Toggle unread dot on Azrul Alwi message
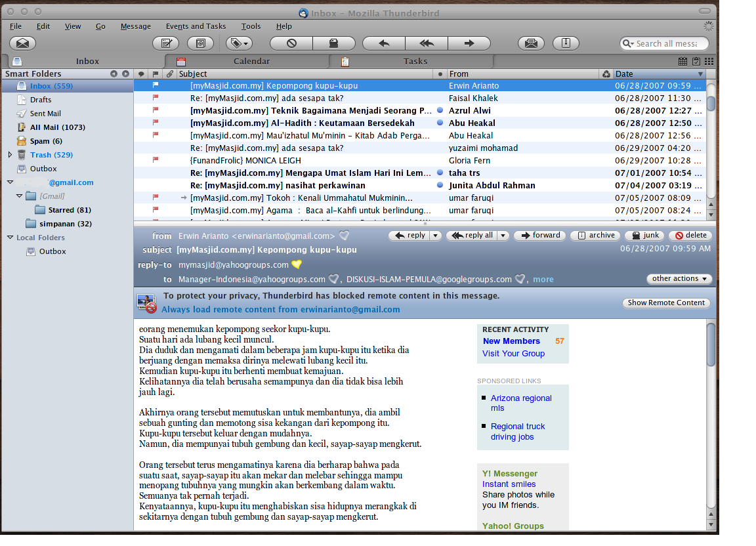 pos(440,110)
